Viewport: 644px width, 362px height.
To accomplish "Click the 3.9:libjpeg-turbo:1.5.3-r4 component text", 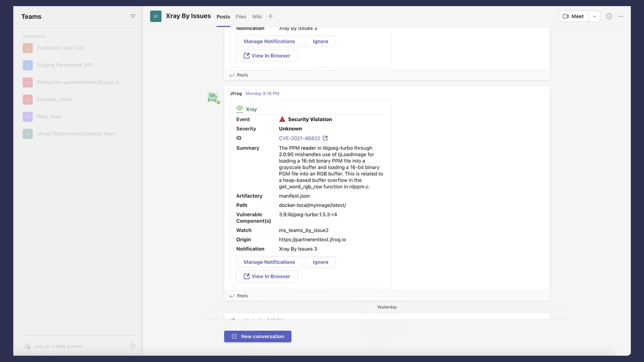I will pyautogui.click(x=308, y=214).
